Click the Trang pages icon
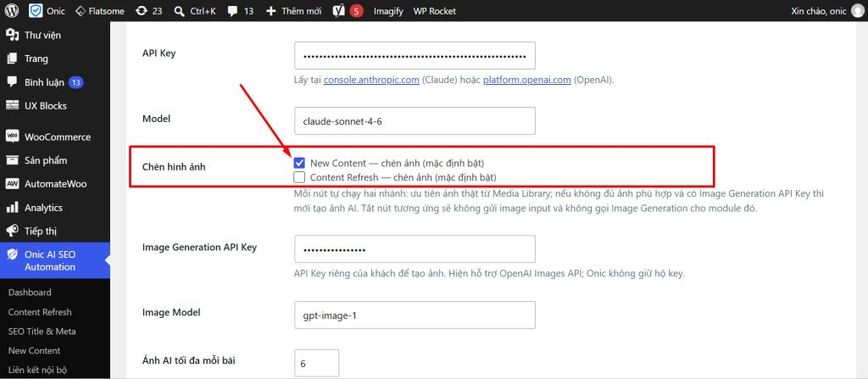The image size is (868, 379). click(12, 59)
